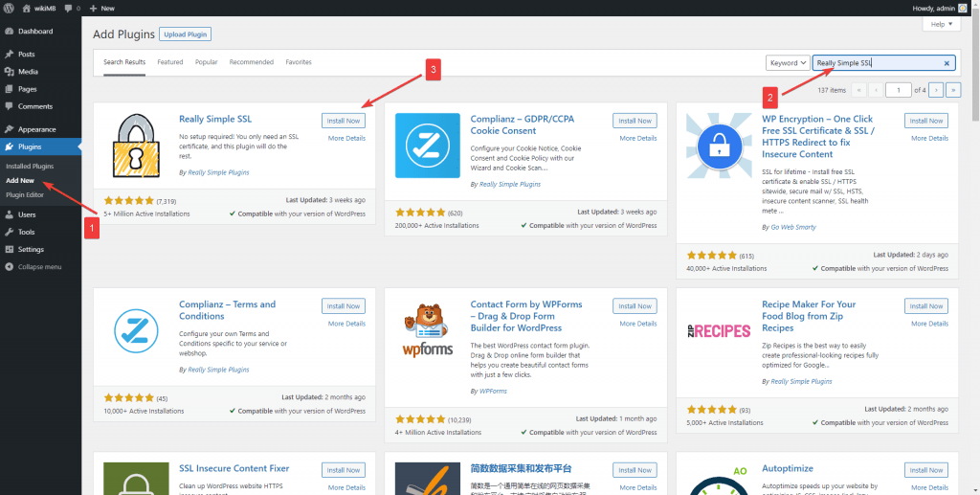This screenshot has width=980, height=495.
Task: Click the Upload Plugin button
Action: pos(185,34)
